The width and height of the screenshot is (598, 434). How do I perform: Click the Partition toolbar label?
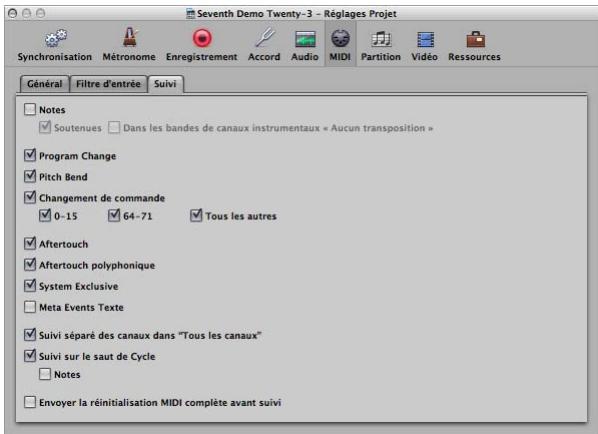(381, 57)
